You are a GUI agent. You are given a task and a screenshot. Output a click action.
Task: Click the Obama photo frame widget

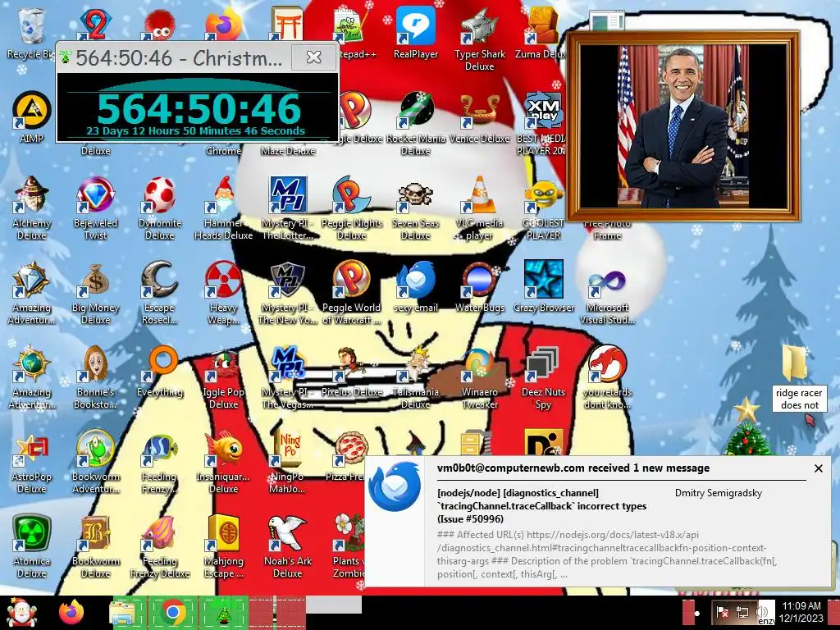[683, 126]
